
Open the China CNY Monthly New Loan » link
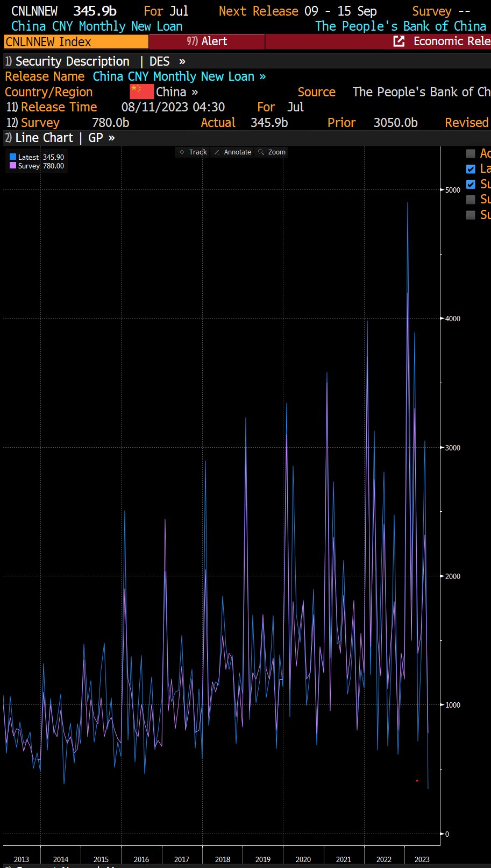tap(179, 76)
